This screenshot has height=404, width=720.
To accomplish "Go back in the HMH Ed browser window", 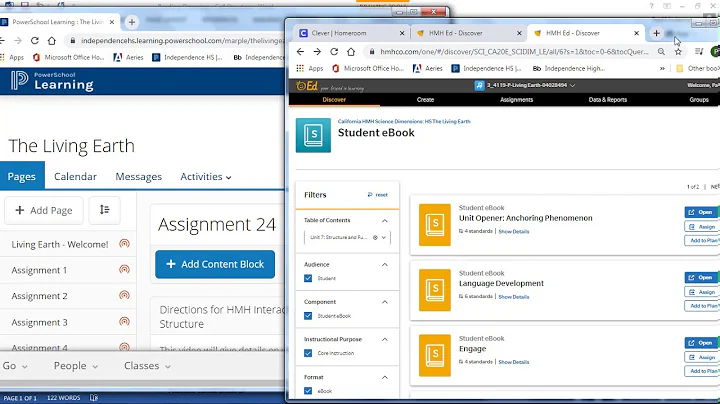I will tap(300, 51).
